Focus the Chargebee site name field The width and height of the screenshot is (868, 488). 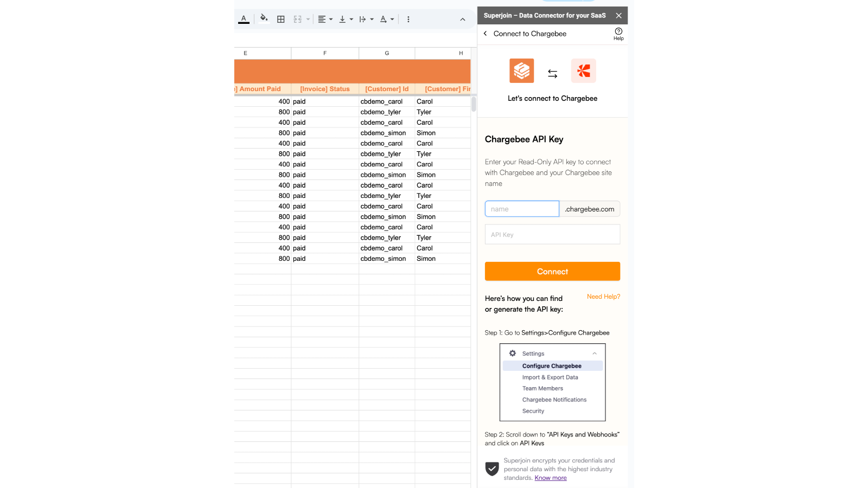point(522,209)
